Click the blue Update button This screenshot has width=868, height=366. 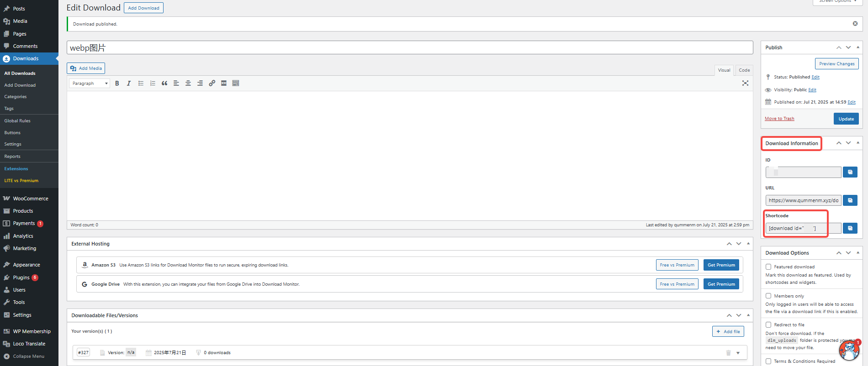pos(846,119)
